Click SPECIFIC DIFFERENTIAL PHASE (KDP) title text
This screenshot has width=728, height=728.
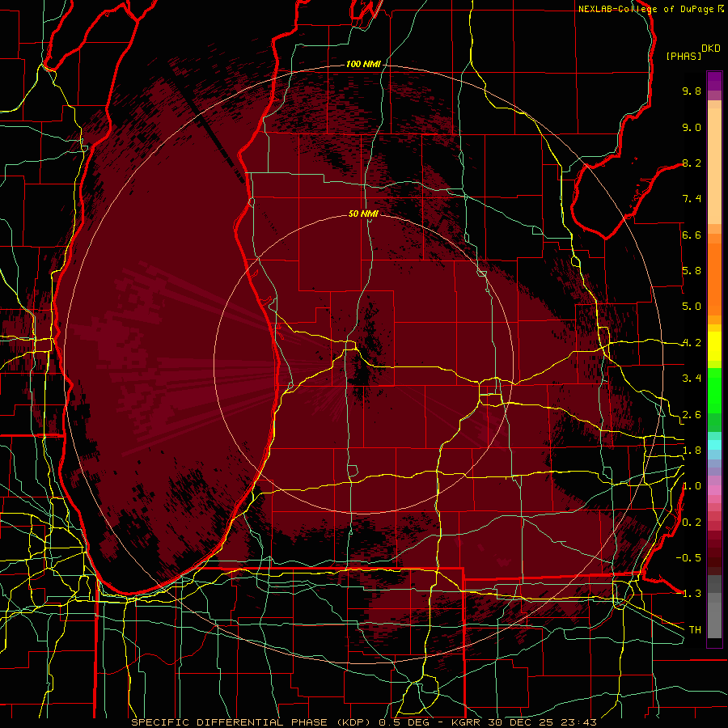252,722
